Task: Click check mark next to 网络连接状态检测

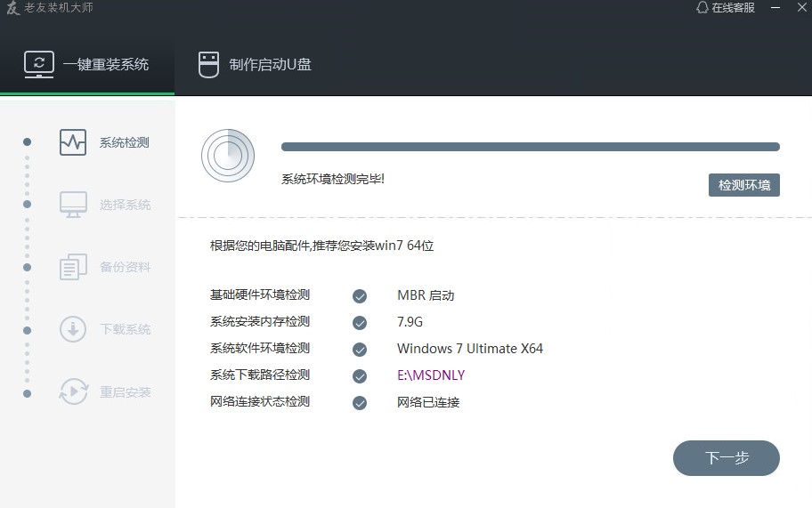Action: (x=360, y=403)
